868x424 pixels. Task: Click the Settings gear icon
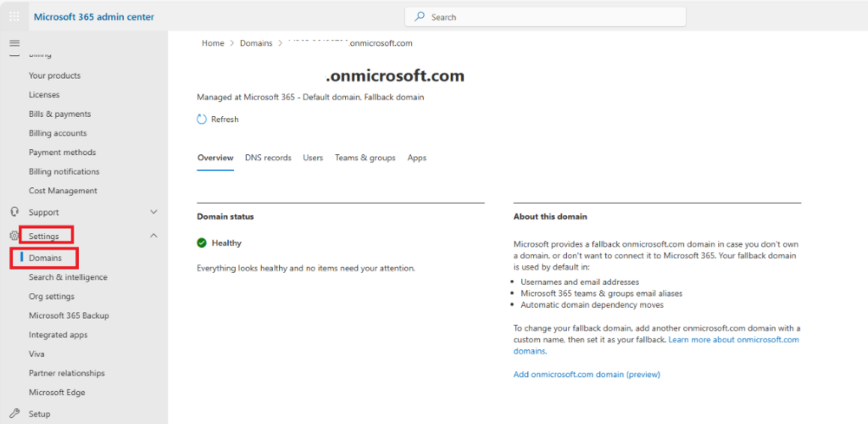coord(14,236)
